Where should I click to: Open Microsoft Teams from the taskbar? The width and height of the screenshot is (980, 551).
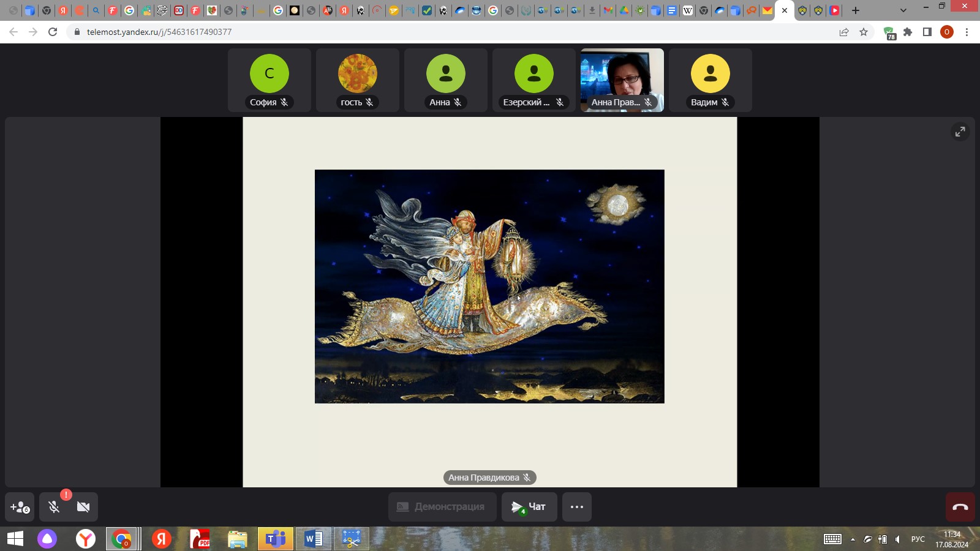[276, 539]
